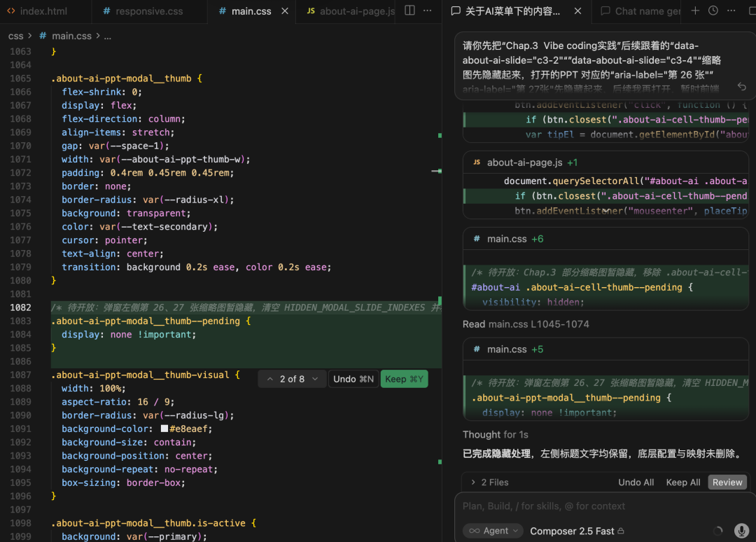
Task: Open chat history clock icon
Action: (x=713, y=11)
